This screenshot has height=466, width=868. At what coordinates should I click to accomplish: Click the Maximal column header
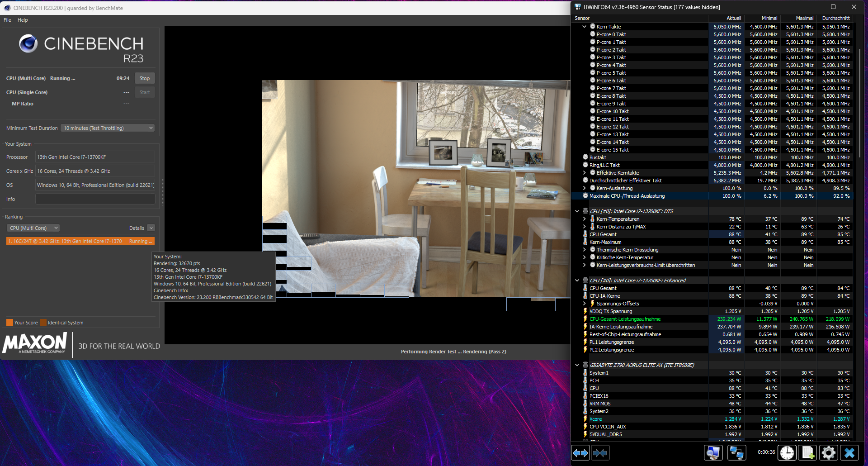tap(798, 18)
